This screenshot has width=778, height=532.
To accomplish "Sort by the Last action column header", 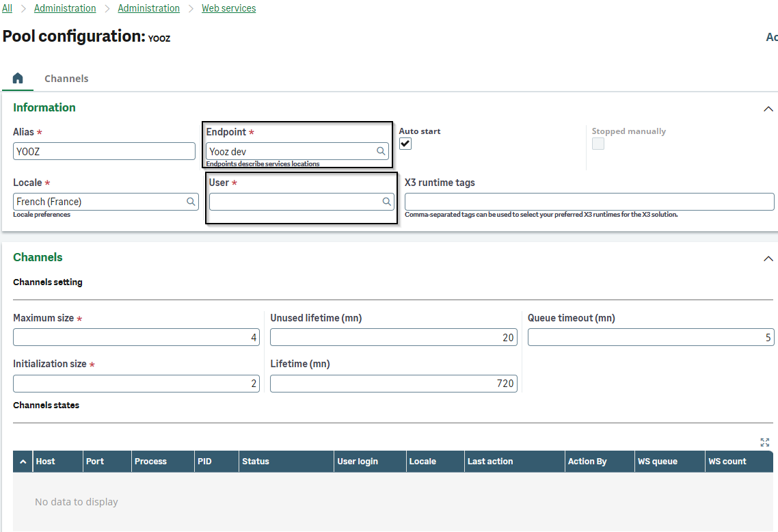I will pyautogui.click(x=515, y=462).
